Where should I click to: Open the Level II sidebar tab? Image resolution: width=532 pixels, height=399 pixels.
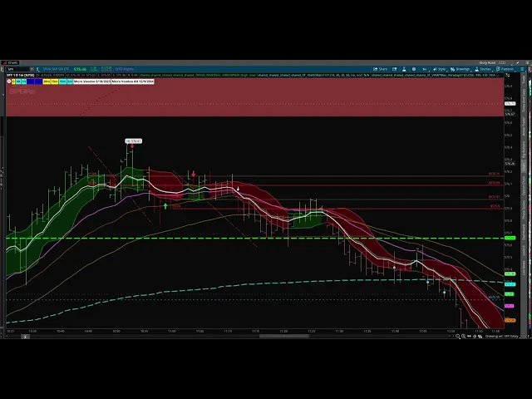pyautogui.click(x=524, y=251)
